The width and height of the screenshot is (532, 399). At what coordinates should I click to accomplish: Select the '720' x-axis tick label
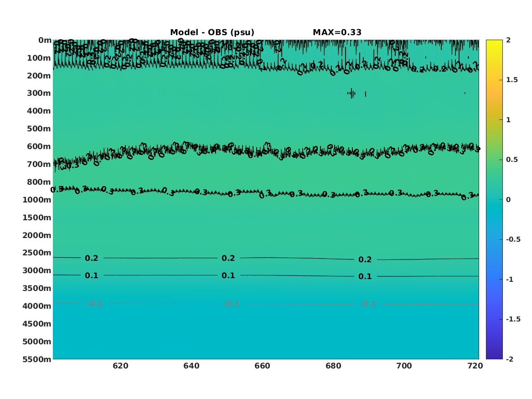coord(475,366)
